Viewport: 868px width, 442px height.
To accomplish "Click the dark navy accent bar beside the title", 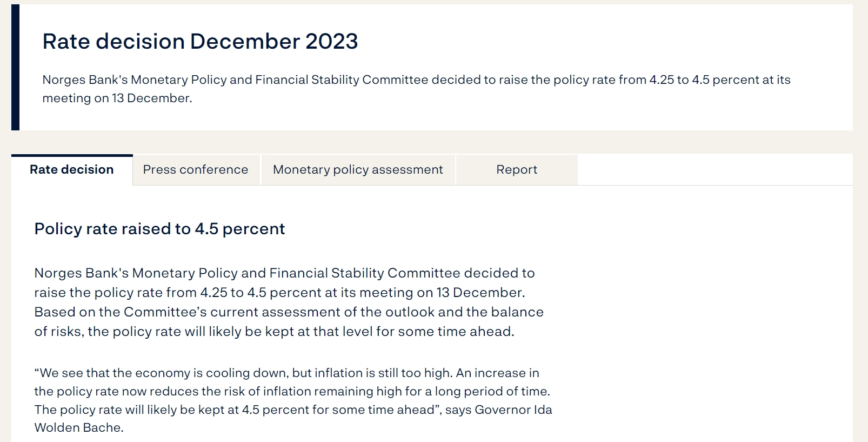I will (x=15, y=67).
